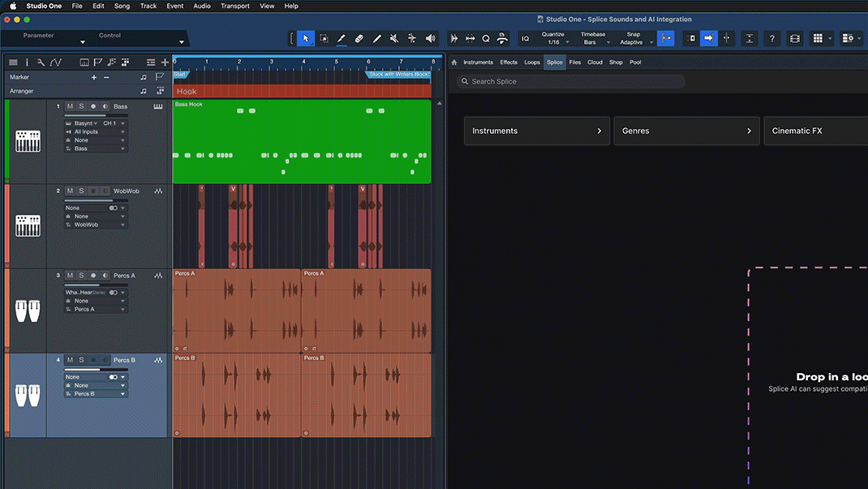Screen dimensions: 868x489
Task: Select the Paint (pencil) tool
Action: 342,38
